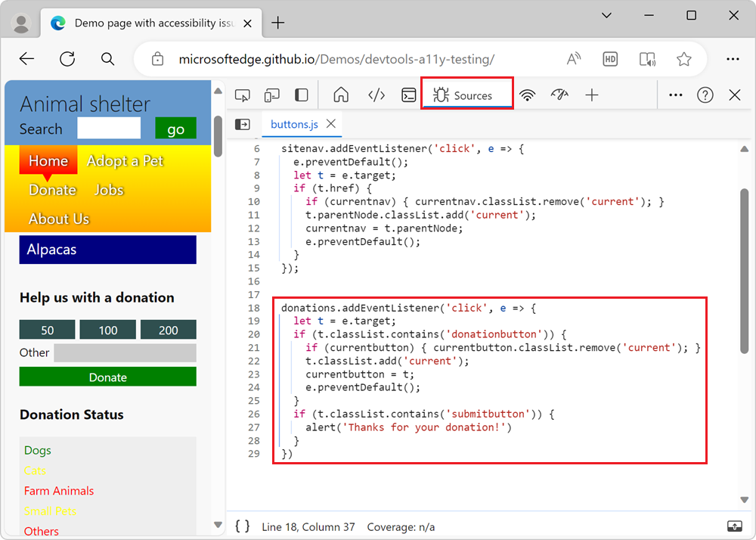The image size is (756, 540).
Task: Open the Network panel
Action: coord(527,95)
